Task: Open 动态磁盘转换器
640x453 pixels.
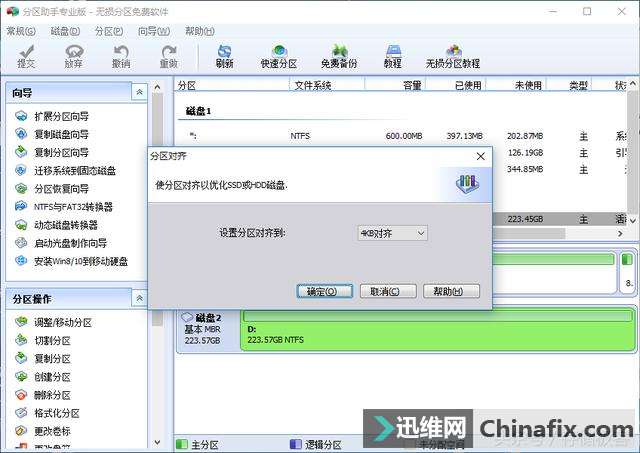Action: pos(56,225)
